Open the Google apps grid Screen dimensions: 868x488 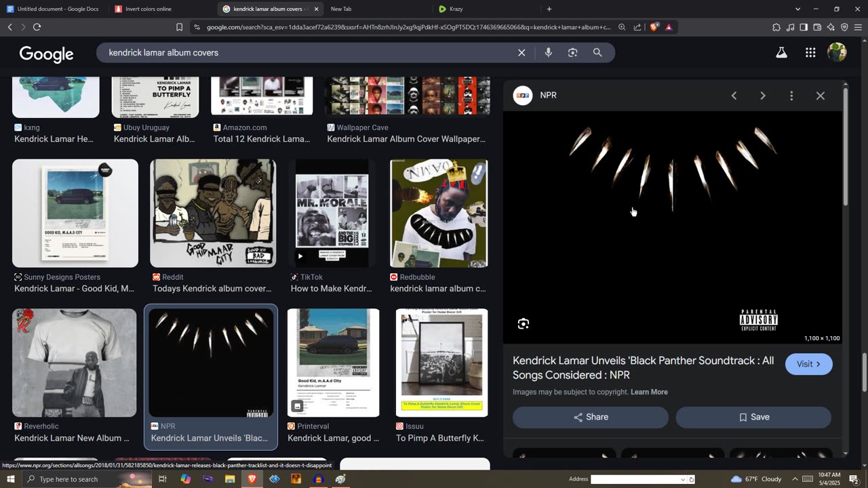pos(810,52)
